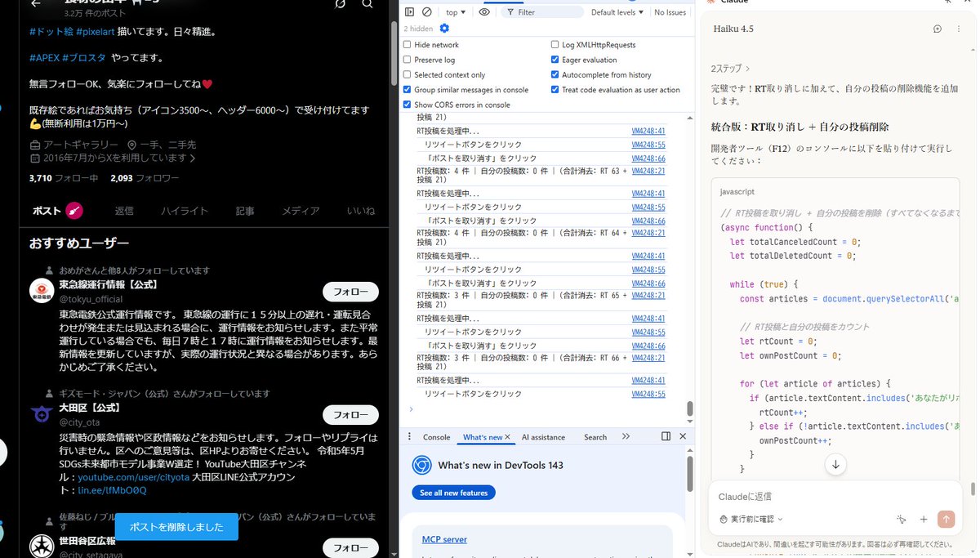980x558 pixels.
Task: Open console settings via the gear icon
Action: pyautogui.click(x=443, y=28)
